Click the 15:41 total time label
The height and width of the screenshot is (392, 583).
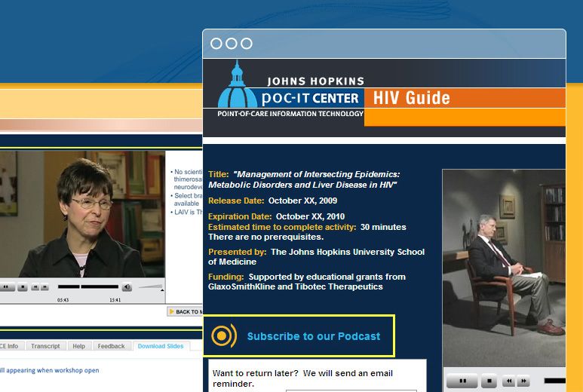[115, 300]
